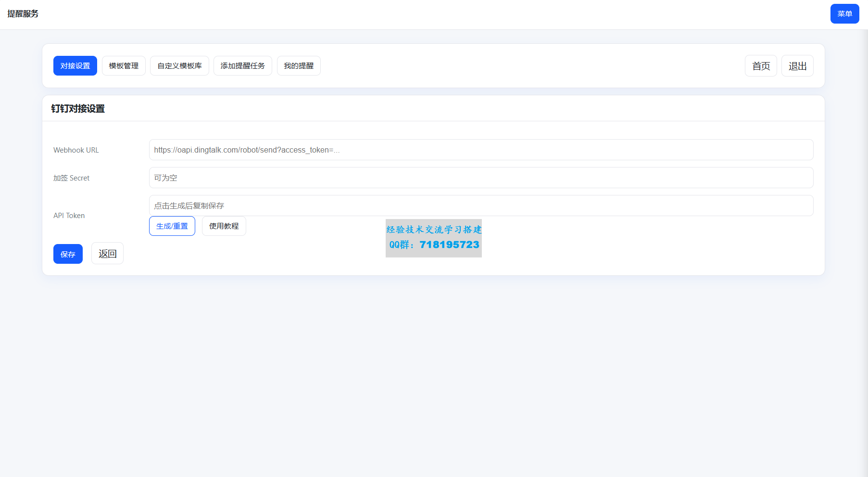The image size is (868, 477).
Task: Open the 我的提醒 tab
Action: tap(298, 66)
